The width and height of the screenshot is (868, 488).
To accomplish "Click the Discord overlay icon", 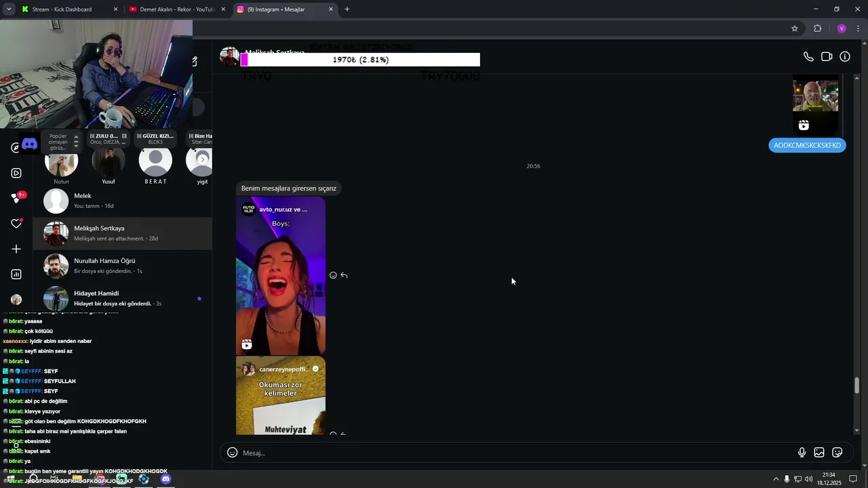I will (29, 144).
